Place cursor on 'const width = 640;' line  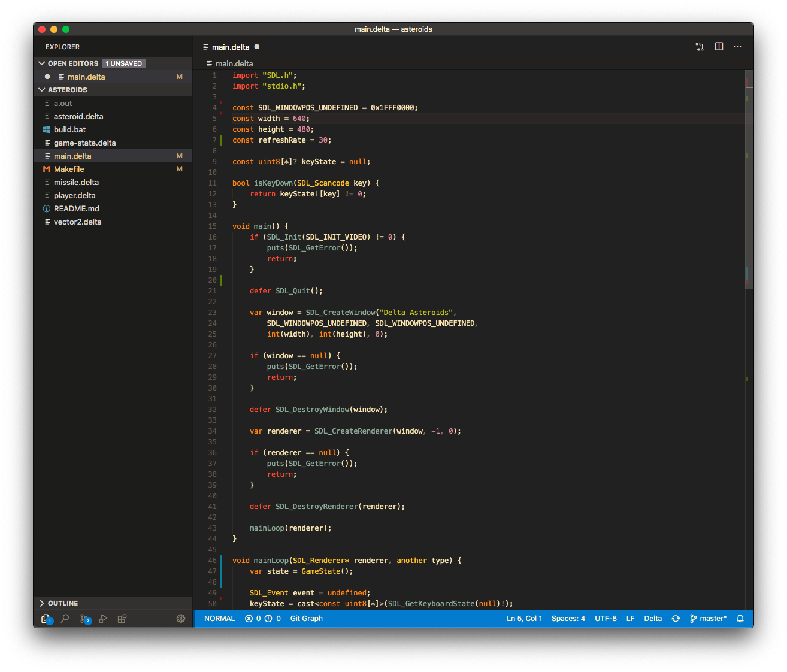271,119
